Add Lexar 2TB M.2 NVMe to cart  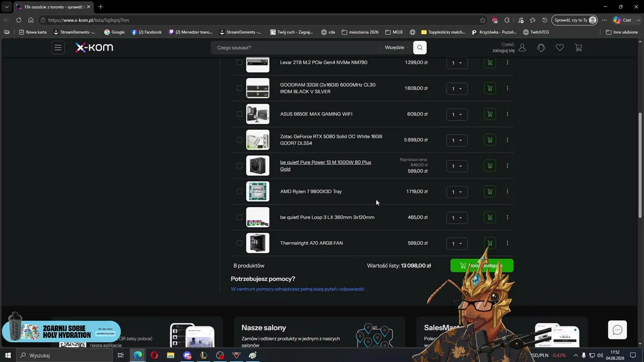[490, 62]
